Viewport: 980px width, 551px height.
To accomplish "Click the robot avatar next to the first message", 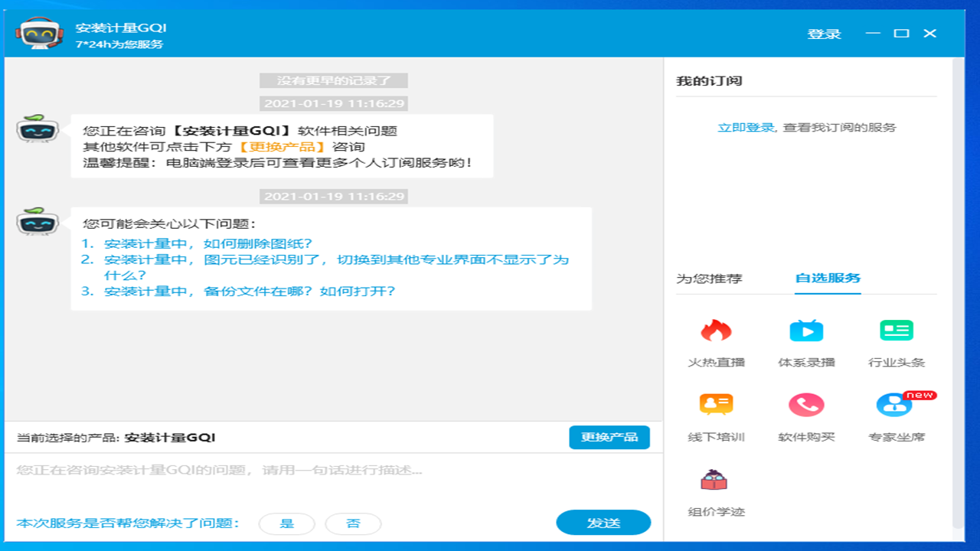I will (x=38, y=130).
